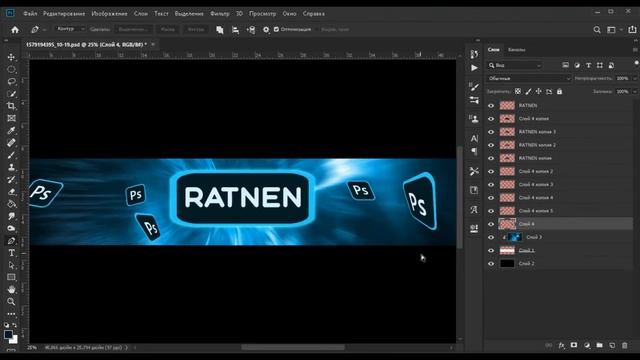Image resolution: width=640 pixels, height=360 pixels.
Task: Open the Файл menu
Action: 30,13
